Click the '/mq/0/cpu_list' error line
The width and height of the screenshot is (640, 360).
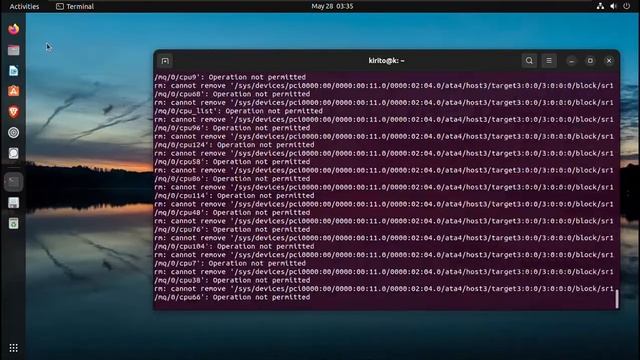[x=238, y=111]
